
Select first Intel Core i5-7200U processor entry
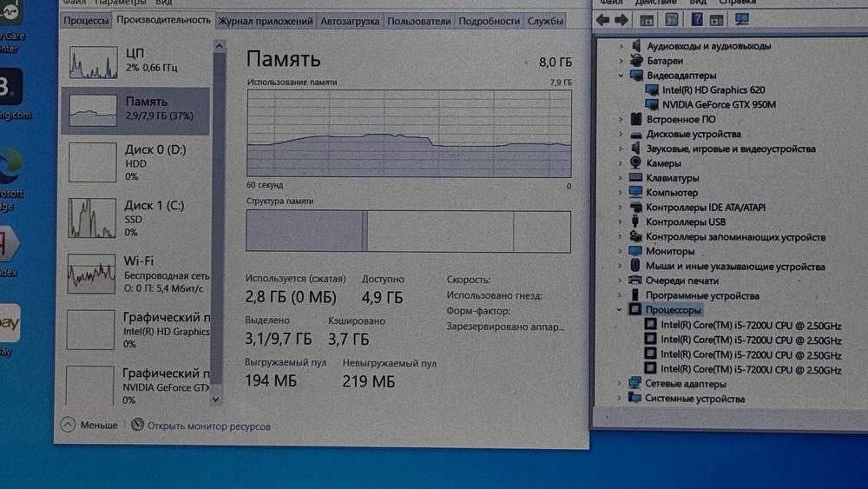(x=751, y=326)
